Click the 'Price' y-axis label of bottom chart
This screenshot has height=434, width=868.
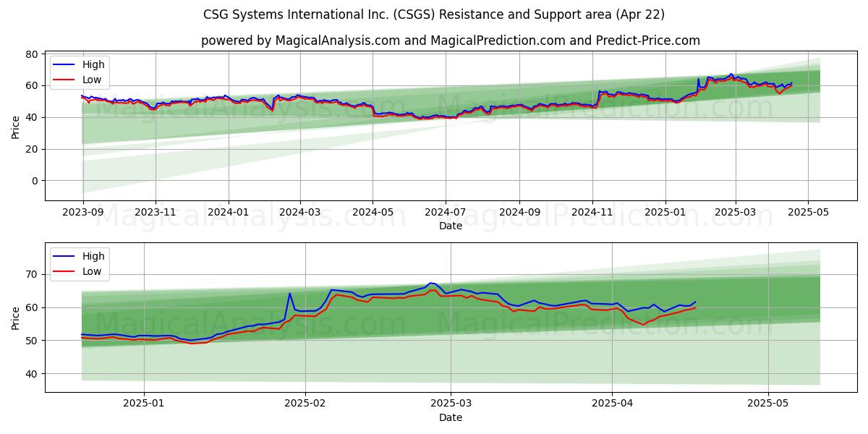click(16, 318)
